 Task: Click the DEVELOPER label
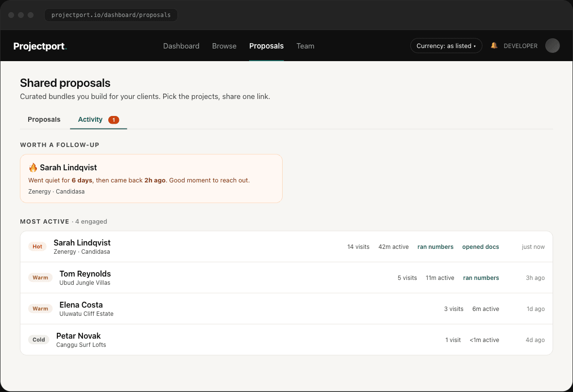521,46
